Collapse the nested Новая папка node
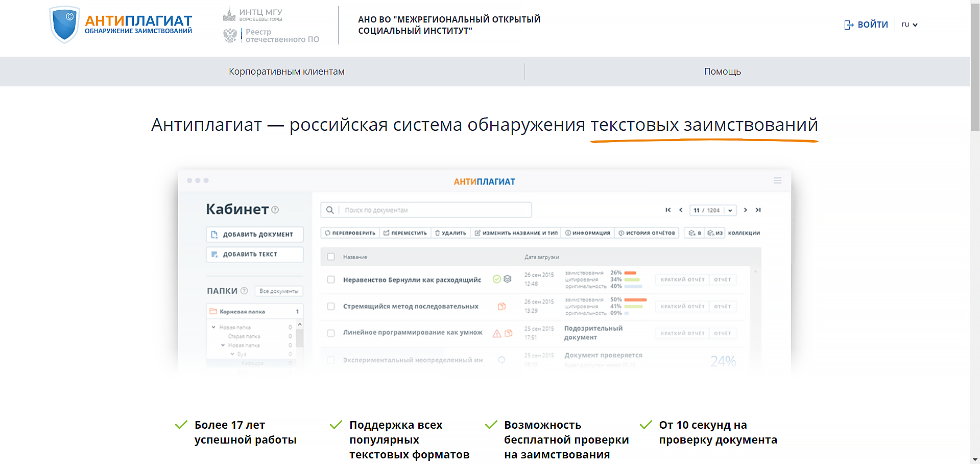This screenshot has height=464, width=980. (223, 345)
